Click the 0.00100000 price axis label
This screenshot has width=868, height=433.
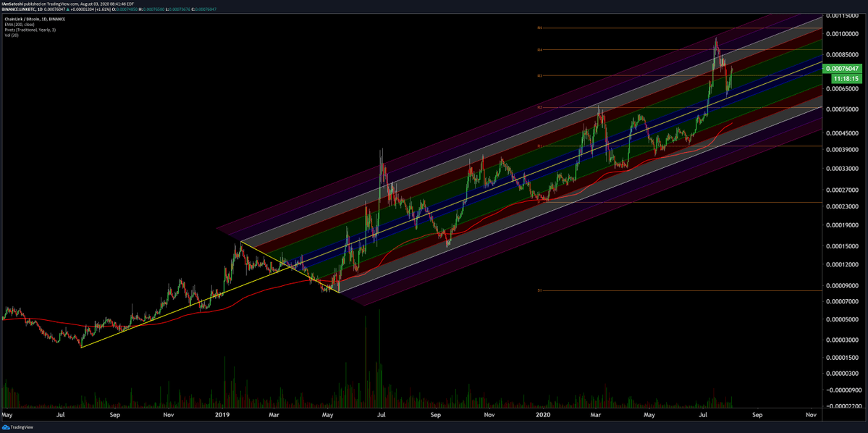[x=844, y=34]
